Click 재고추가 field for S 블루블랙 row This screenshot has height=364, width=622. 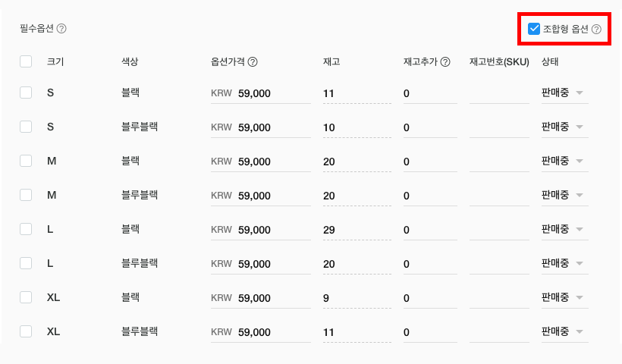click(x=429, y=127)
